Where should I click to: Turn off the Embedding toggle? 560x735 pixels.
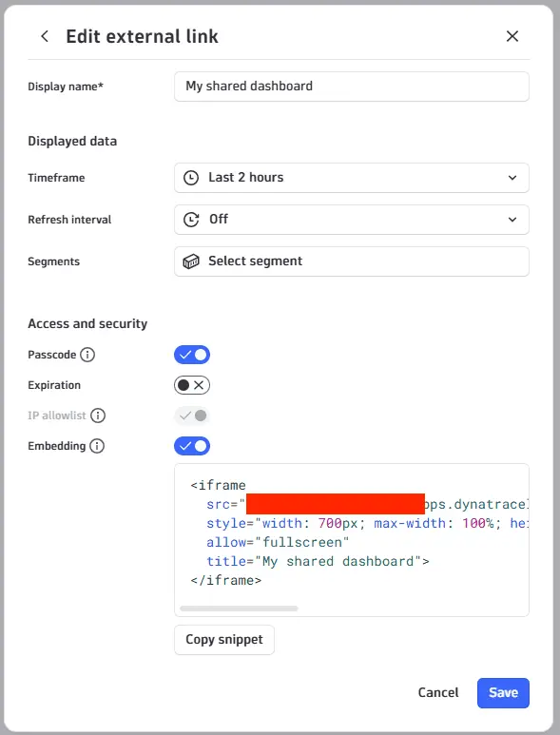tap(192, 446)
